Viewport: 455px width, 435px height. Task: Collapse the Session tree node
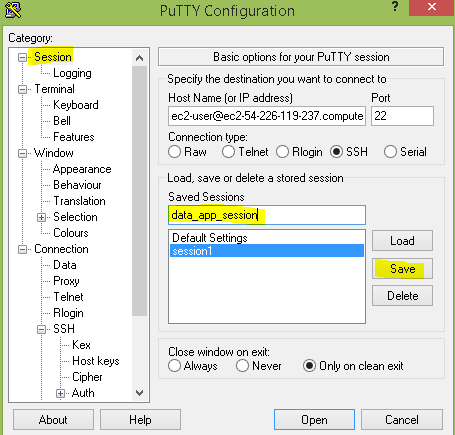22,57
